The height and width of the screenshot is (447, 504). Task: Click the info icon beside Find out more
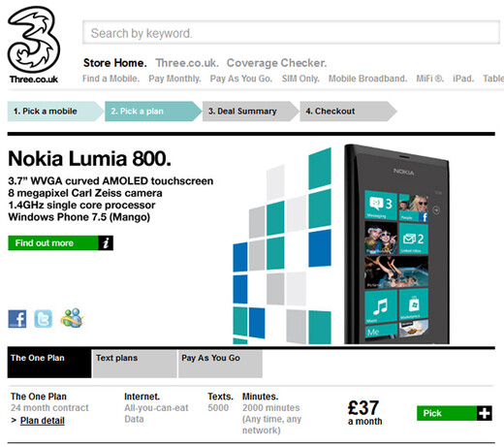(106, 242)
